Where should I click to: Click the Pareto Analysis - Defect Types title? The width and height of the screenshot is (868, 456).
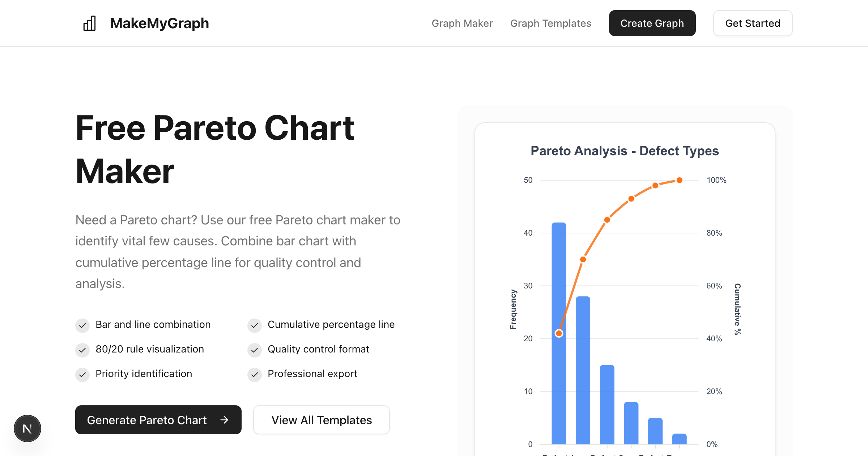coord(625,151)
